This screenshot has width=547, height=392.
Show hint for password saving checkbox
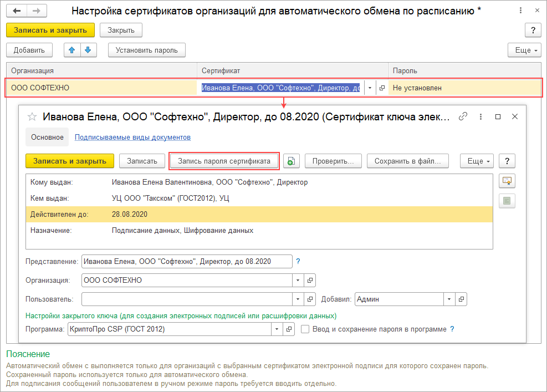click(452, 329)
